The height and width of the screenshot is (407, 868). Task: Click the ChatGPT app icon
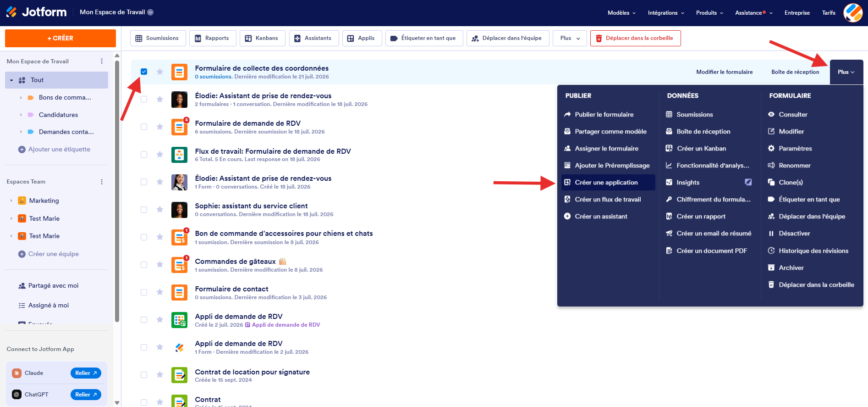tap(17, 395)
